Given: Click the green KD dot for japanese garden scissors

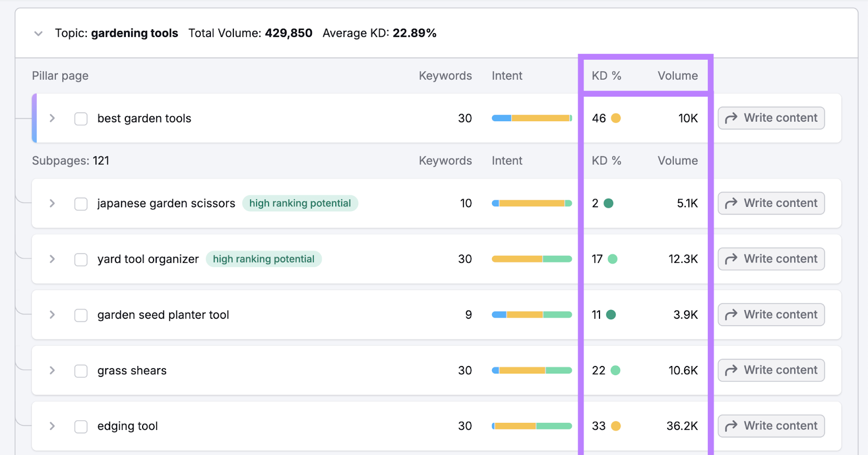Looking at the screenshot, I should [609, 204].
